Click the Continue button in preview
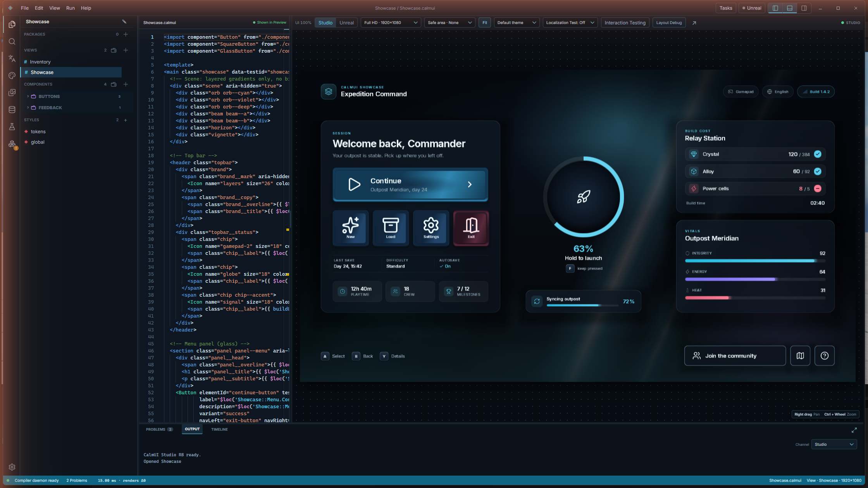 [410, 185]
